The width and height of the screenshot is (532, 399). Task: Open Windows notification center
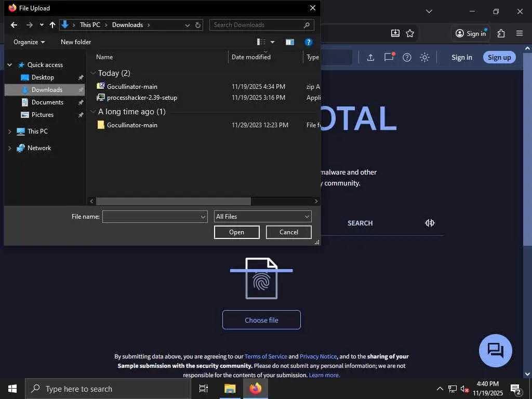coord(516,389)
